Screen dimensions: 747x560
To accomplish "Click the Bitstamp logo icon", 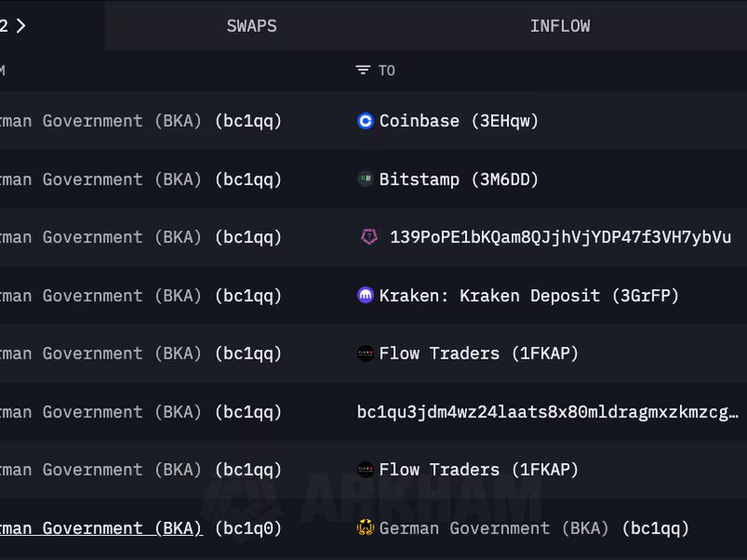I will pos(365,179).
